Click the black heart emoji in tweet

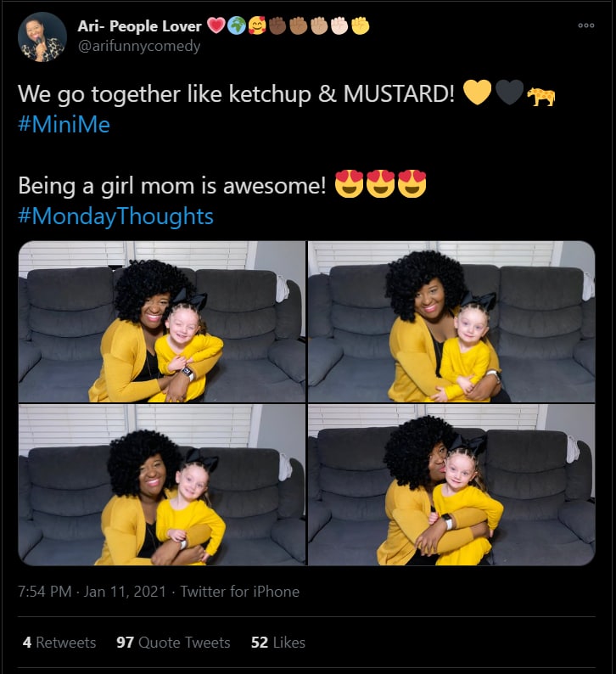pos(508,93)
